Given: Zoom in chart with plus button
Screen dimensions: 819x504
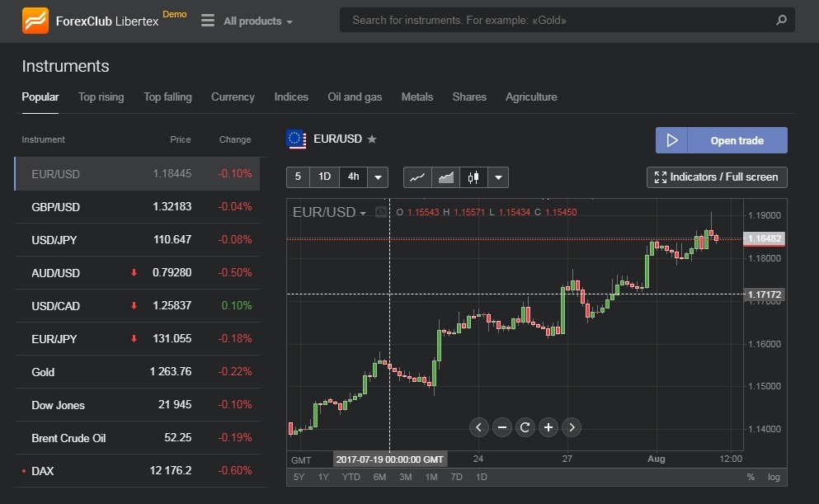Looking at the screenshot, I should click(x=548, y=427).
